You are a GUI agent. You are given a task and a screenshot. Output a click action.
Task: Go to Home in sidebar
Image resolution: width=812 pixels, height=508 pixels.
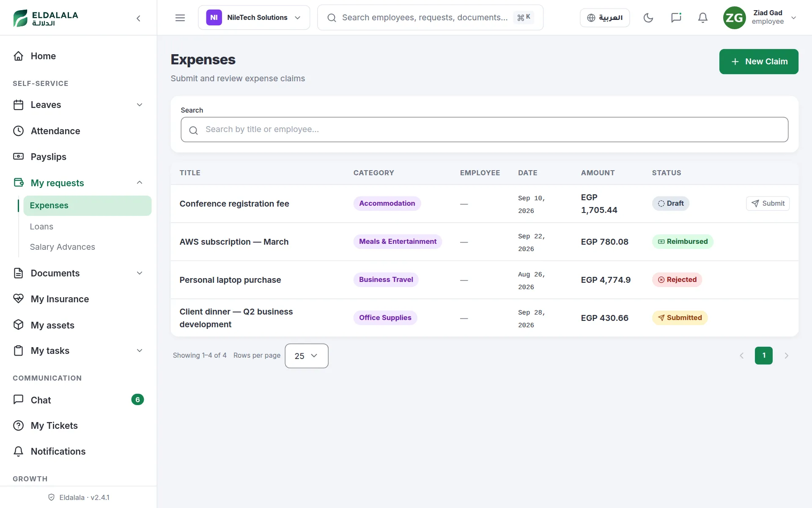click(78, 56)
